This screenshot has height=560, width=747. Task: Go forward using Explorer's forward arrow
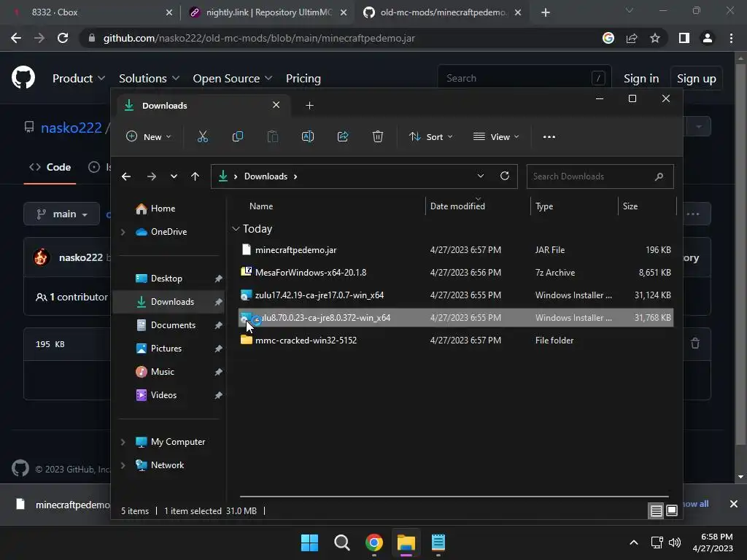coord(152,176)
